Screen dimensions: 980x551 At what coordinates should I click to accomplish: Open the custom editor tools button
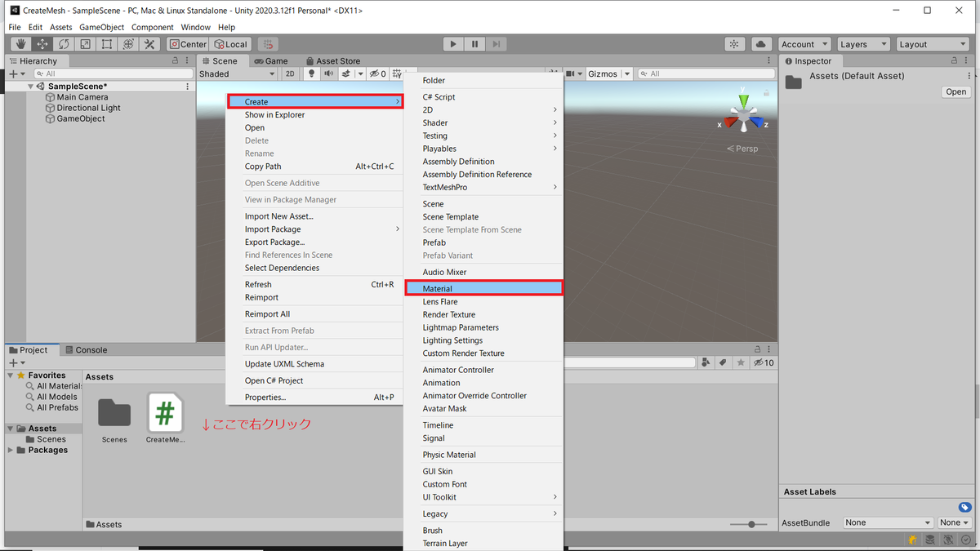149,44
